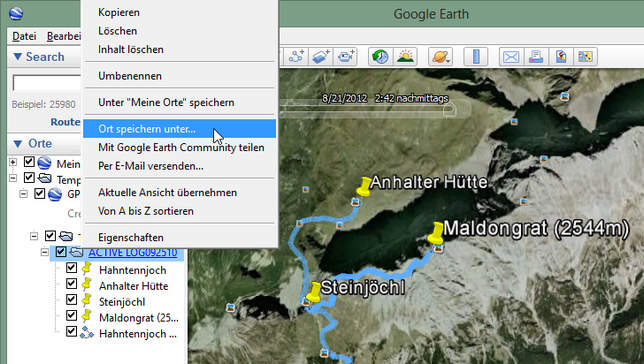Show historical imagery with the clock icon
644x364 pixels.
[x=381, y=56]
